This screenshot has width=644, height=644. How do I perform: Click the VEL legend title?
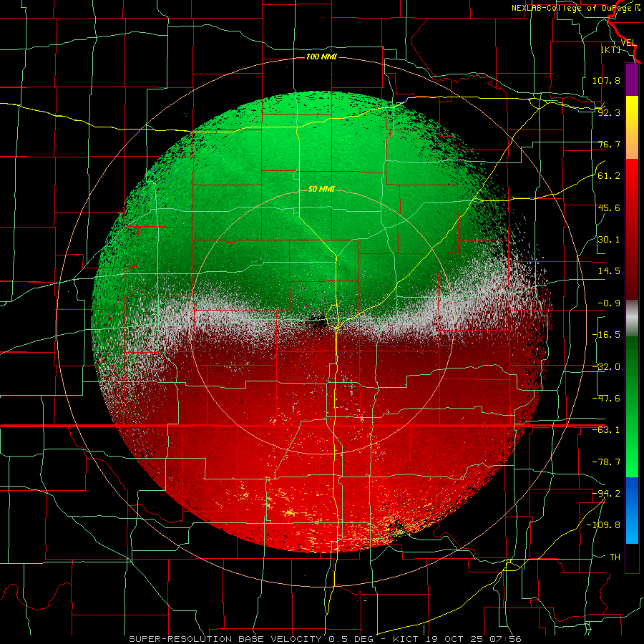pos(628,42)
